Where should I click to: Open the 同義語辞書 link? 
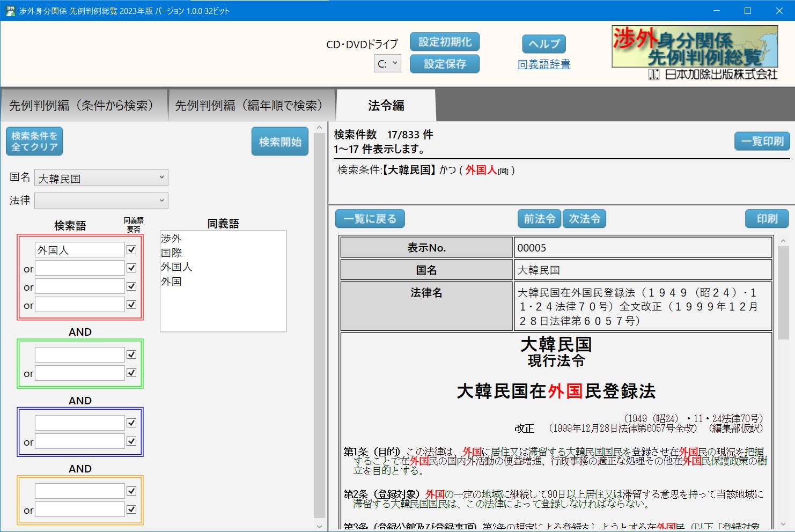pyautogui.click(x=543, y=64)
